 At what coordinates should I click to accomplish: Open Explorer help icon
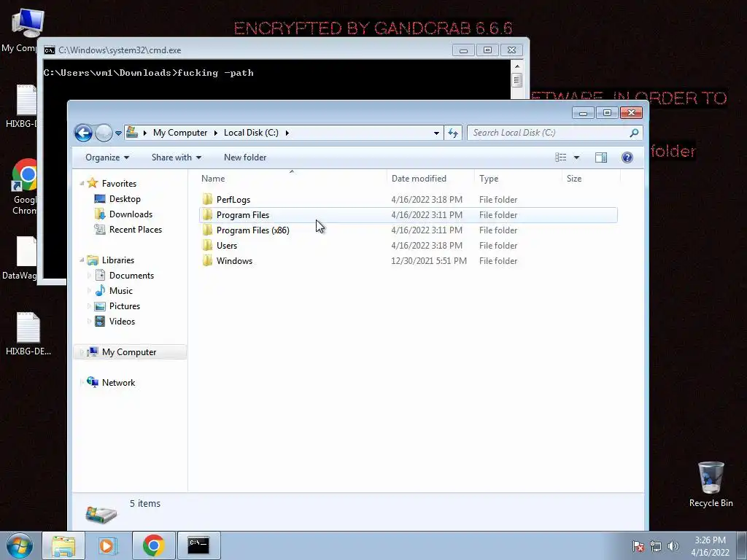[x=627, y=157]
